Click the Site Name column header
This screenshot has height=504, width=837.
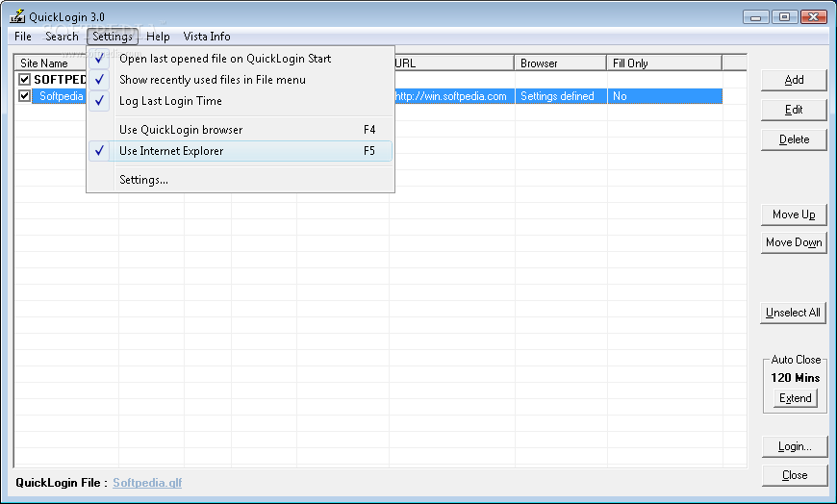pyautogui.click(x=50, y=63)
